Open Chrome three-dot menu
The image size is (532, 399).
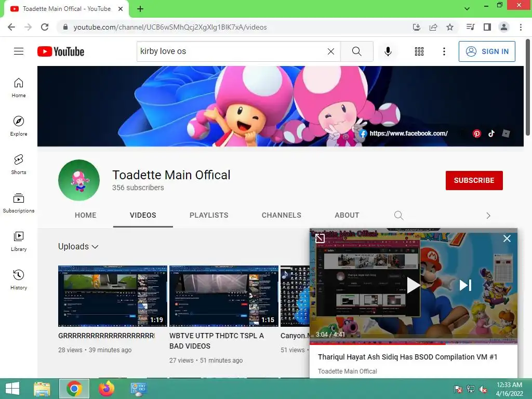coord(521,27)
